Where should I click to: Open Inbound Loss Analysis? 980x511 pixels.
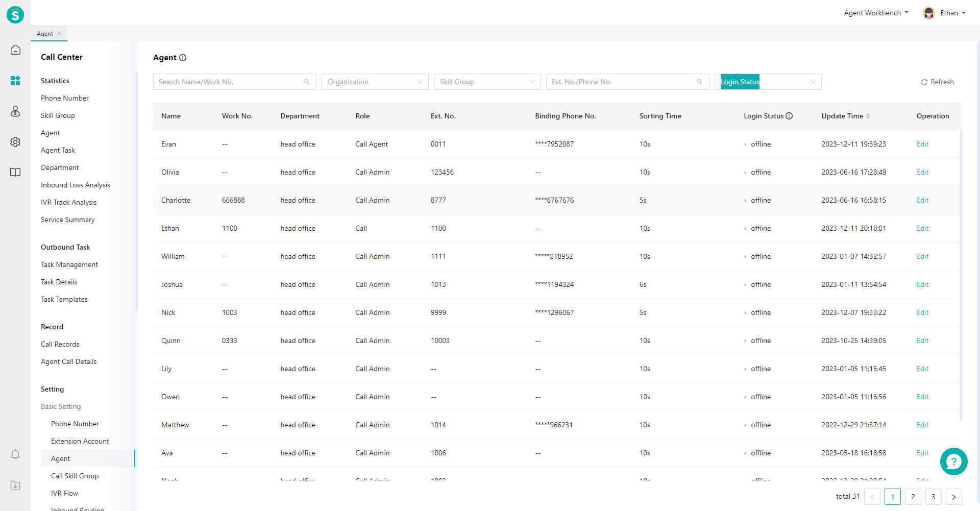pyautogui.click(x=76, y=185)
